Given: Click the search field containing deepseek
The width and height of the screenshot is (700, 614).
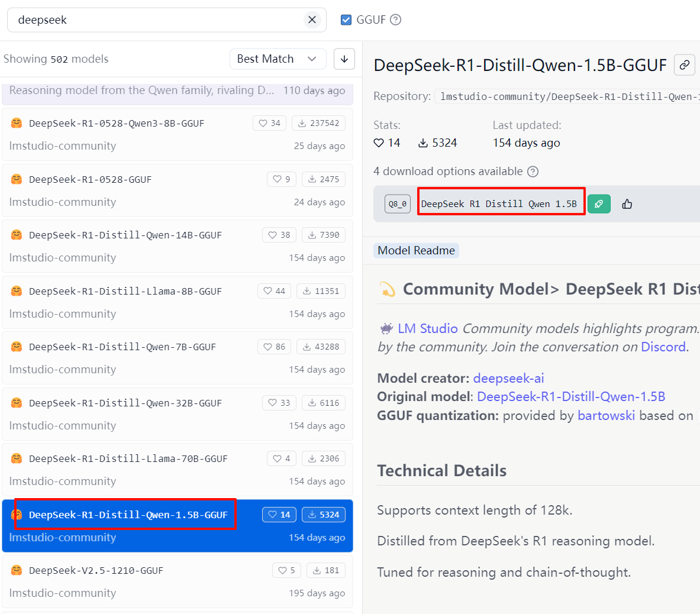Looking at the screenshot, I should click(x=166, y=20).
